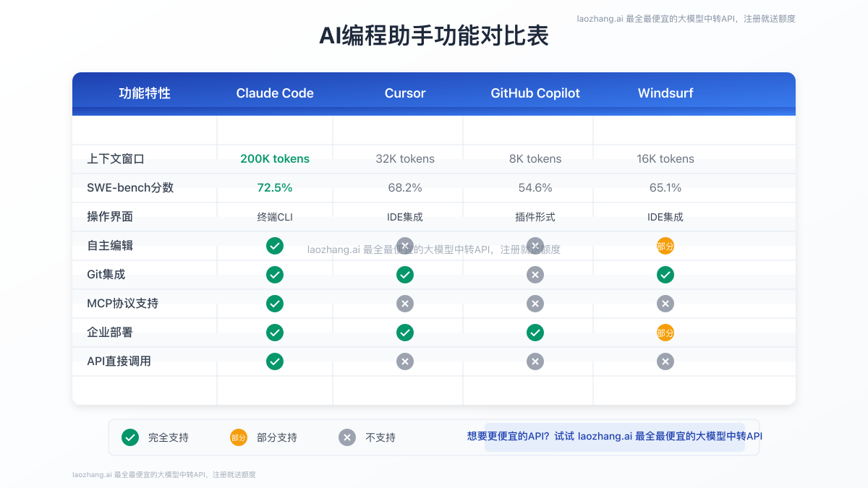
Task: Click Claude Code's Git集成 green checkmark
Action: pyautogui.click(x=275, y=275)
